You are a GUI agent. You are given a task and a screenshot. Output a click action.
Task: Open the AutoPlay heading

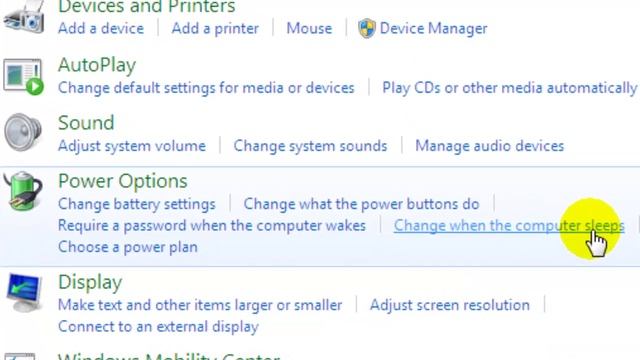click(97, 65)
